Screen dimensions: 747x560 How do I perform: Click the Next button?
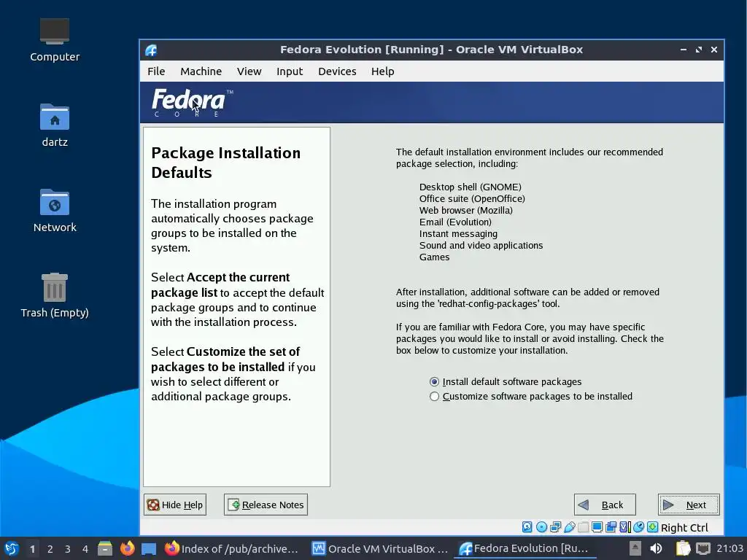click(689, 505)
